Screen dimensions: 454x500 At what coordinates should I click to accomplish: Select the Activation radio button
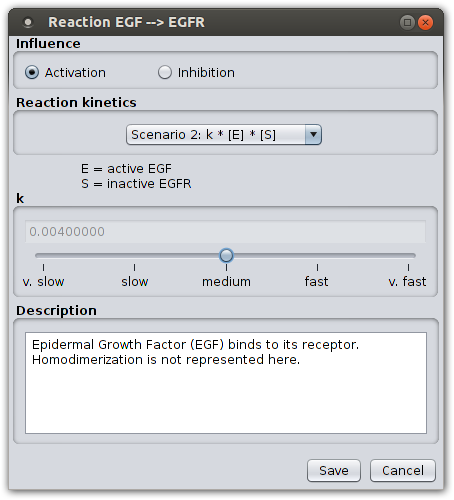coord(32,72)
